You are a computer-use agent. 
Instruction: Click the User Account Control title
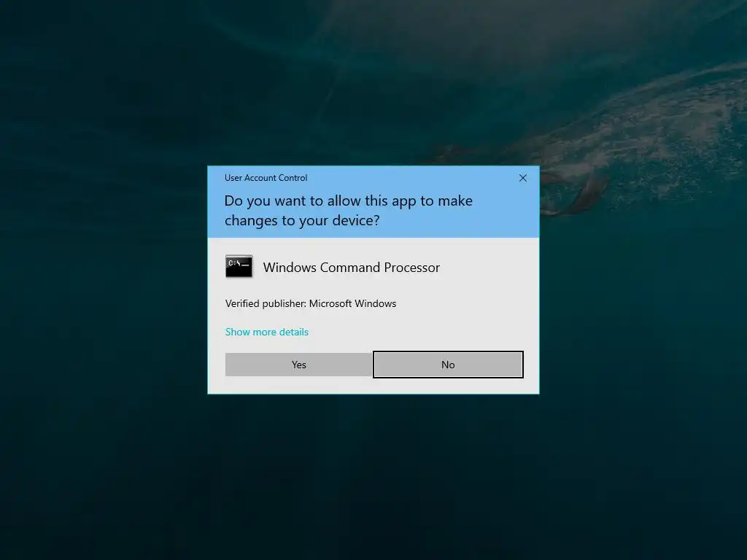coord(266,178)
